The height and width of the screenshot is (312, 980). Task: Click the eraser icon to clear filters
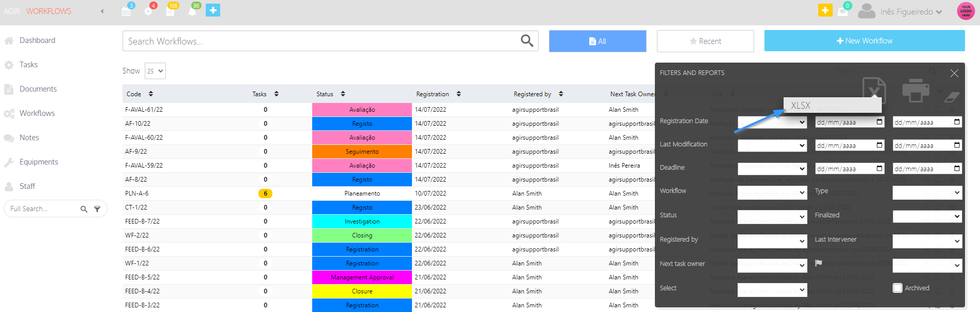tap(952, 97)
